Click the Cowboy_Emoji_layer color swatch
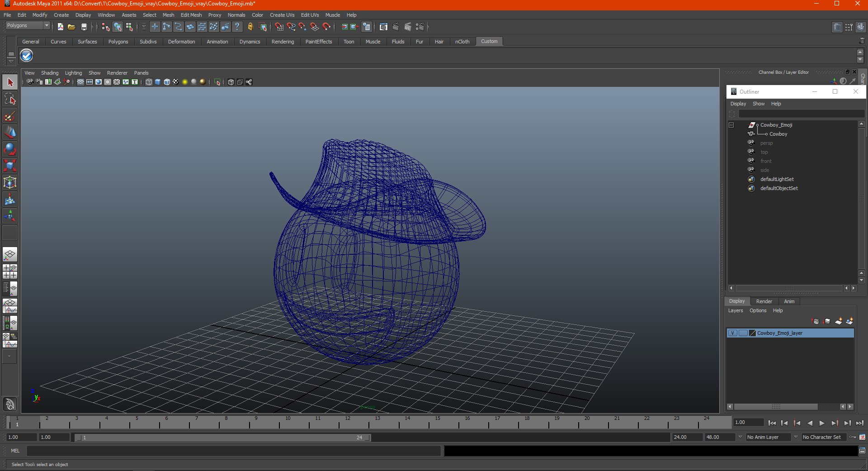Screen dimensions: 868x471 click(x=753, y=333)
